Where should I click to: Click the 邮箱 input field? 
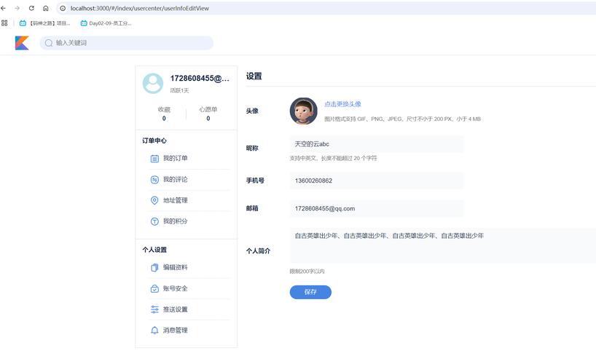[x=376, y=208]
